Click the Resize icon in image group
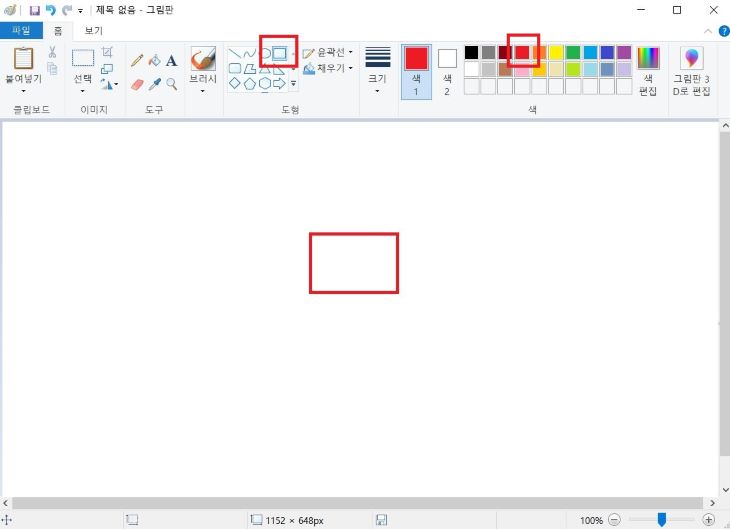This screenshot has height=529, width=730. tap(107, 69)
